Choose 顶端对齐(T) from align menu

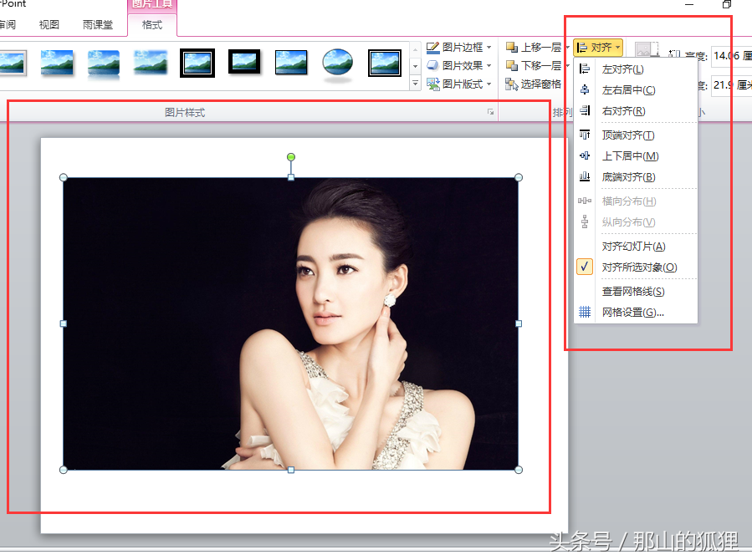click(636, 135)
